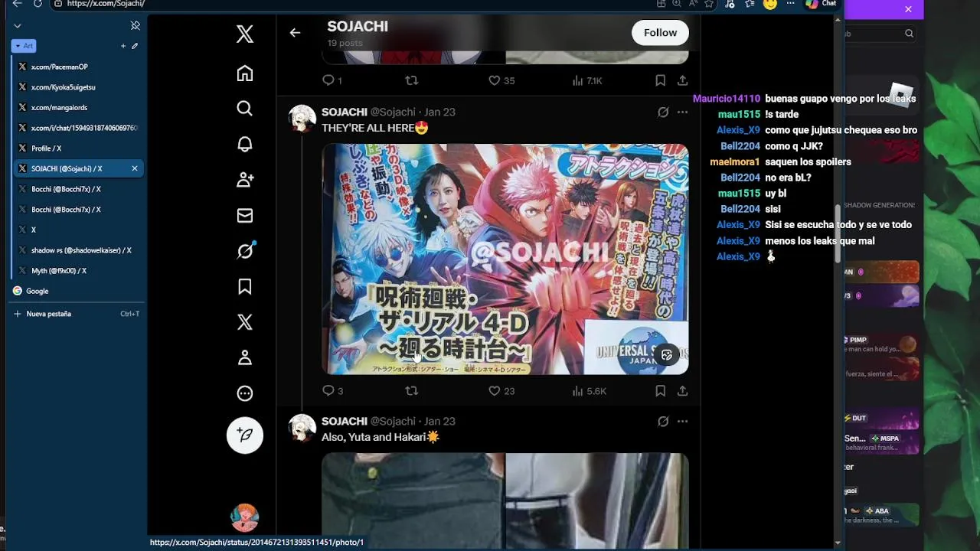Bookmark the post with 7.1K views
The image size is (980, 551).
(x=660, y=80)
